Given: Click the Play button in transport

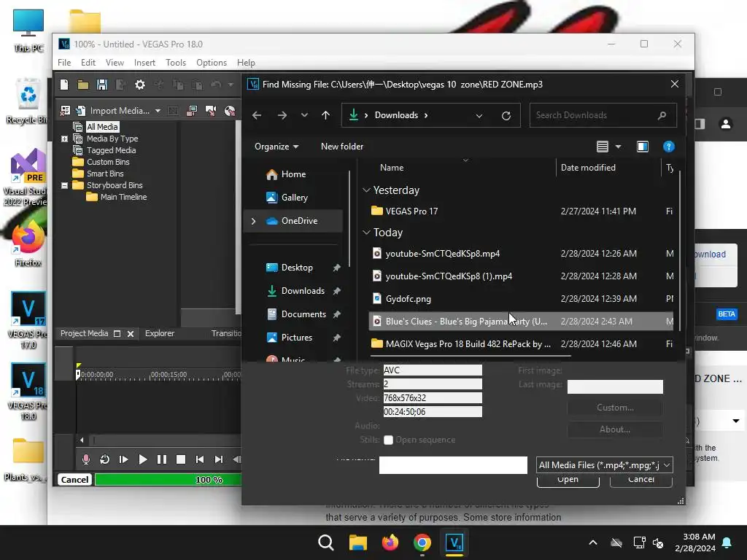Looking at the screenshot, I should click(x=142, y=459).
